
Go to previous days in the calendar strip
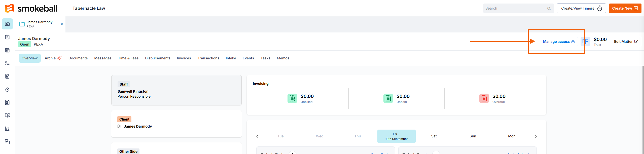point(257,136)
